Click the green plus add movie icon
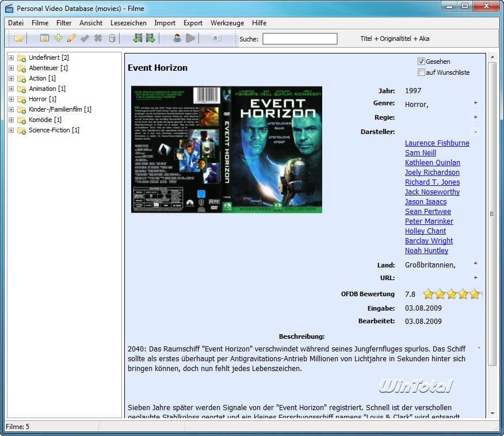Screen dimensions: 504x436 [58, 38]
